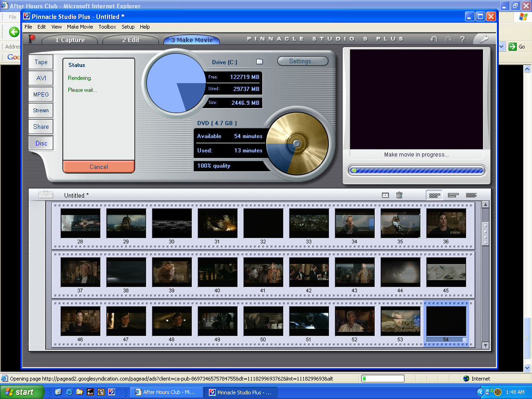This screenshot has height=399, width=532.
Task: Open the Edit menu
Action: 42,27
